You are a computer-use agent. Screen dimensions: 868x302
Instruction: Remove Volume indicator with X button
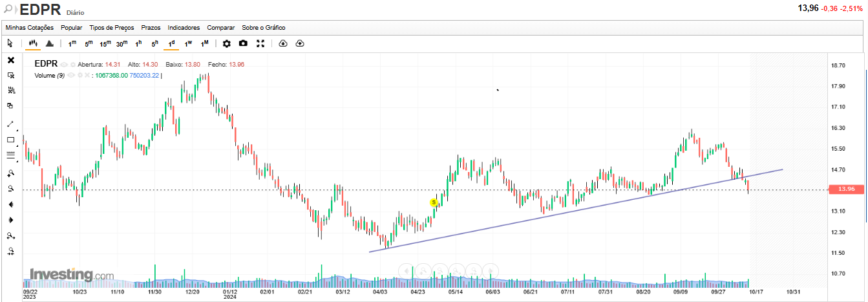(x=87, y=75)
